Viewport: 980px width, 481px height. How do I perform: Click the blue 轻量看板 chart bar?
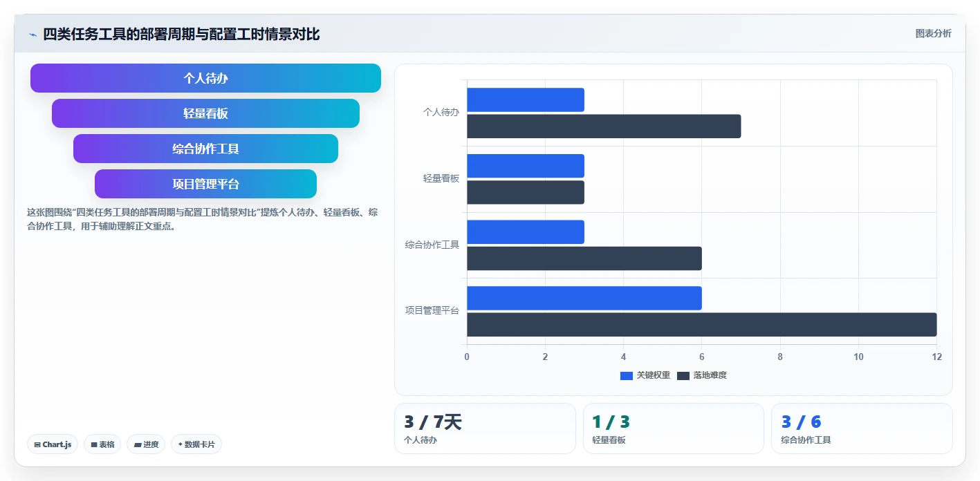[x=526, y=166]
